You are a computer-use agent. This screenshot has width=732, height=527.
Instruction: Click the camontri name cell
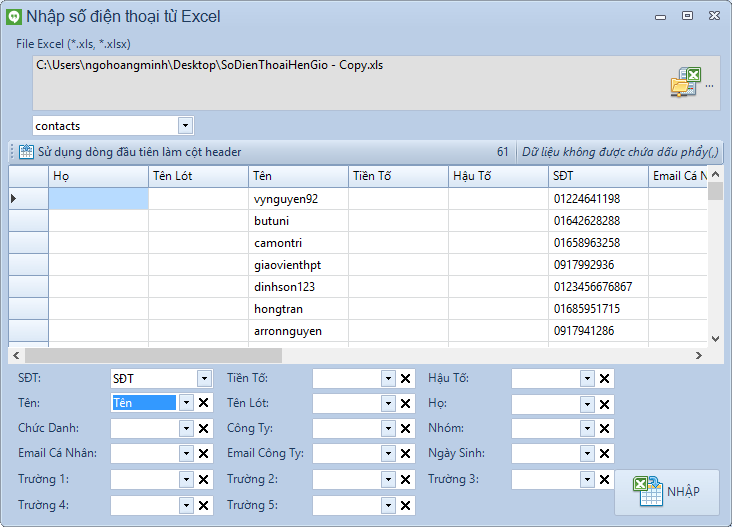[298, 243]
